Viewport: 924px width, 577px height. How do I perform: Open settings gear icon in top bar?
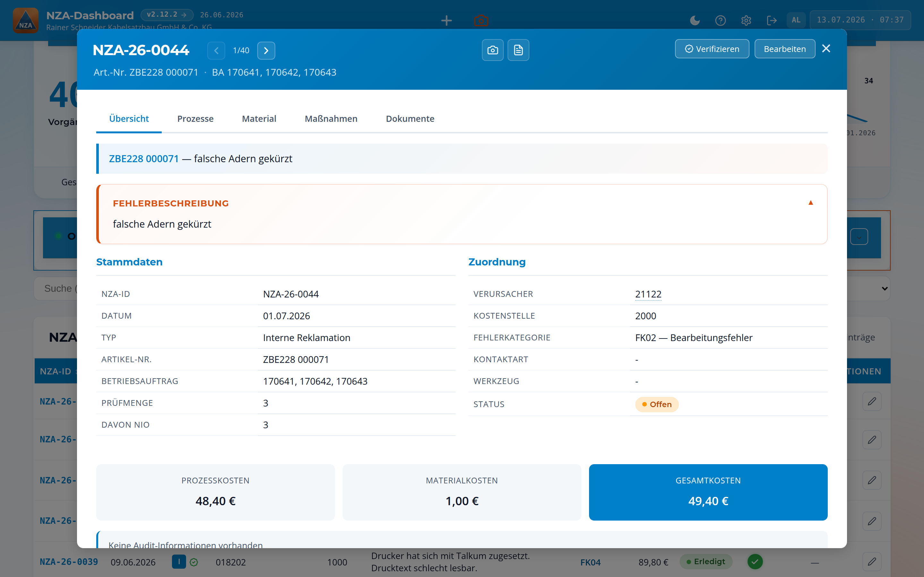point(746,20)
